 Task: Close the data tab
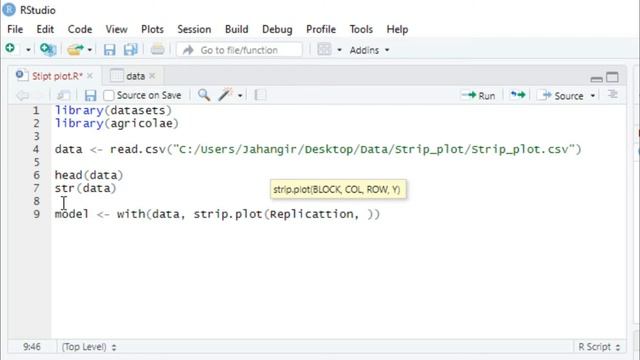coord(152,76)
